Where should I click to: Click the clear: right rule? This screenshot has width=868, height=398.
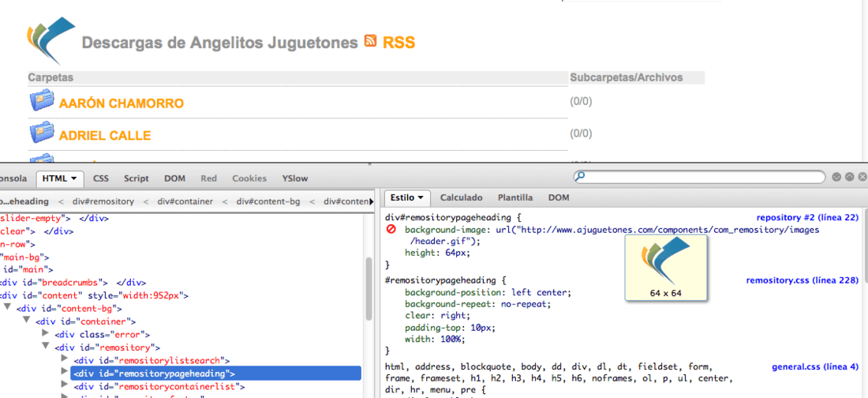tap(437, 315)
